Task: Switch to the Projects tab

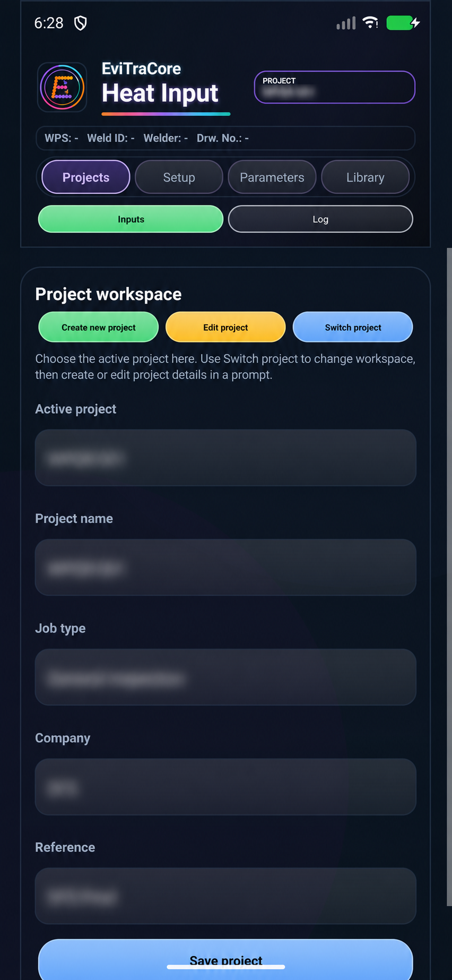Action: 86,177
